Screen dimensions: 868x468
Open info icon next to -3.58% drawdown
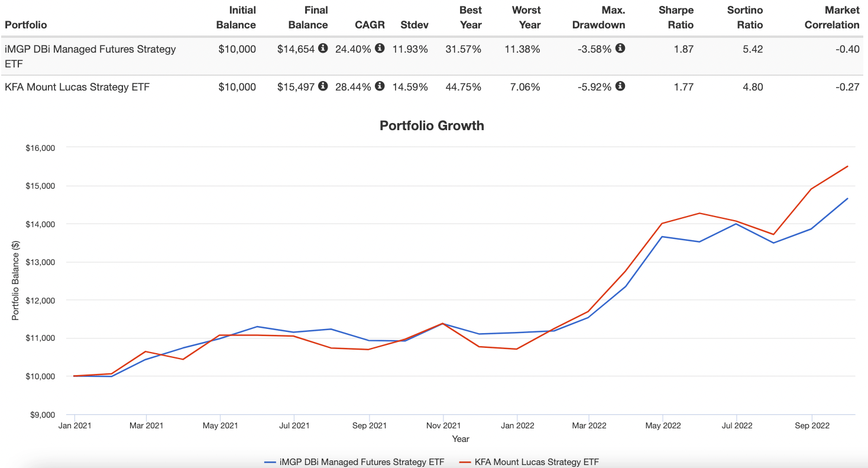tap(620, 49)
